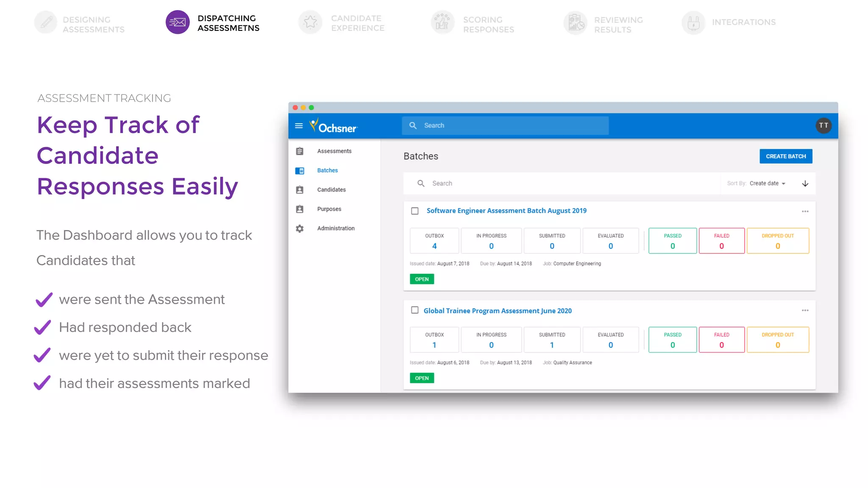Click Dropped Out box in Software Engineer batch
This screenshot has height=488, width=868.
(778, 241)
